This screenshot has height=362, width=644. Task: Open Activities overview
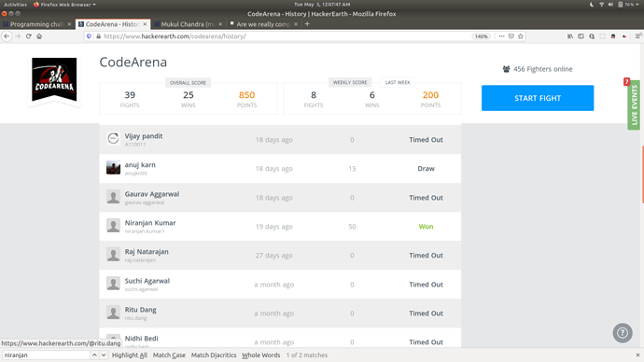click(x=15, y=5)
